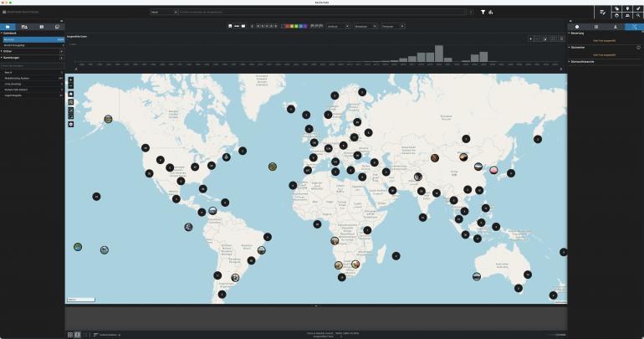Zoom out the map with the minus button

pyautogui.click(x=70, y=85)
